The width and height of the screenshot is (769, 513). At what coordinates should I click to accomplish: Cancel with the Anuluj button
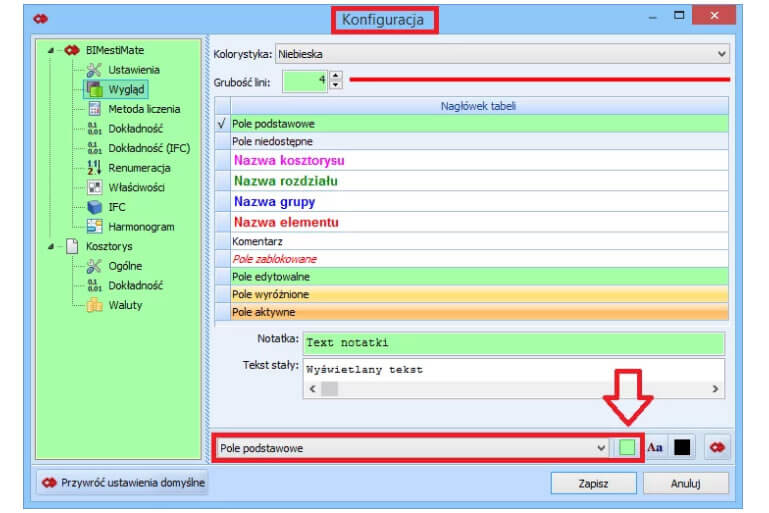685,484
